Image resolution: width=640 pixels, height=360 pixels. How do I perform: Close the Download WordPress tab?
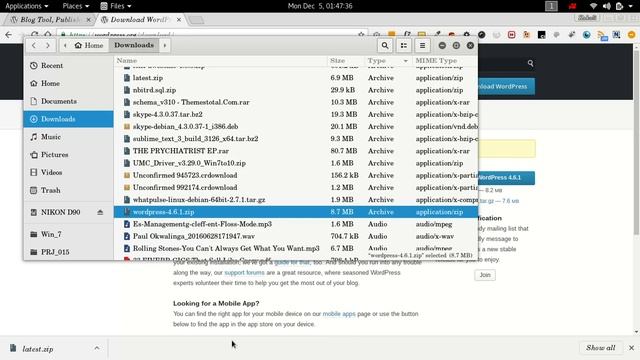[179, 20]
